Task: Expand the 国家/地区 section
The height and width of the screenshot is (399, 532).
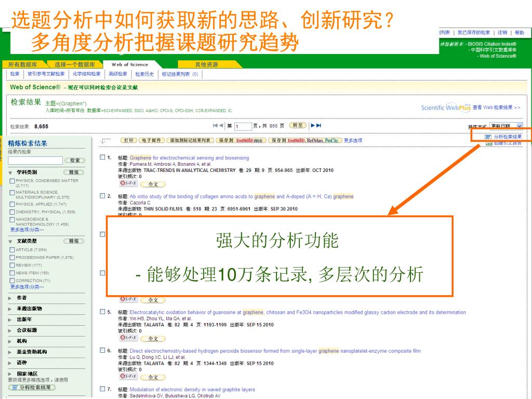Action: coord(10,374)
